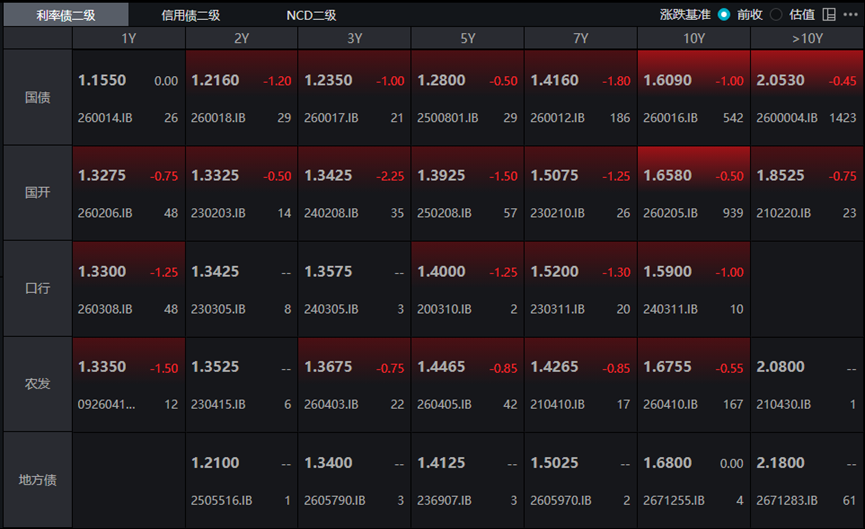Click the 农发 10Y yield 1.6755

[x=667, y=367]
